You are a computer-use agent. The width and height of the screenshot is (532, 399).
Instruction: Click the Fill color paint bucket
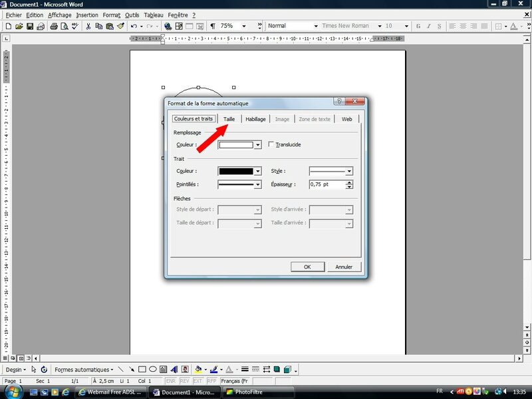pyautogui.click(x=199, y=369)
